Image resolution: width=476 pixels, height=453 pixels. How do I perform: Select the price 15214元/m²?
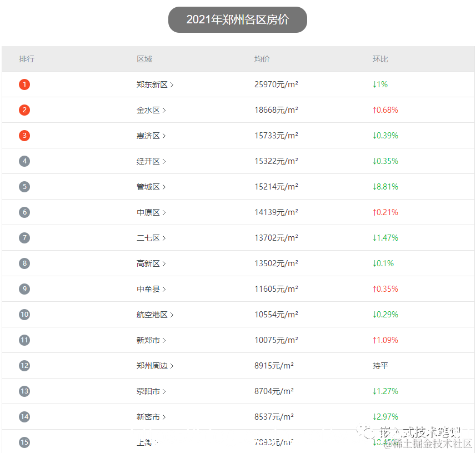(x=276, y=187)
